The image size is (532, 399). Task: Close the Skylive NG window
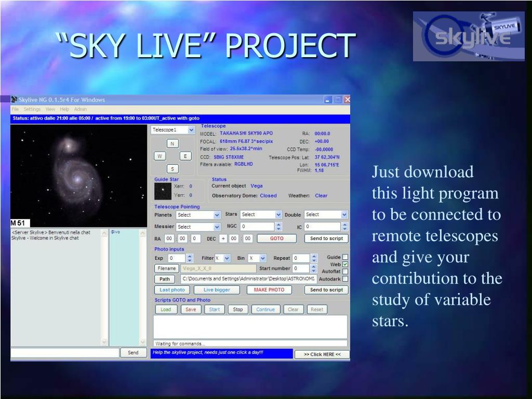click(x=347, y=99)
